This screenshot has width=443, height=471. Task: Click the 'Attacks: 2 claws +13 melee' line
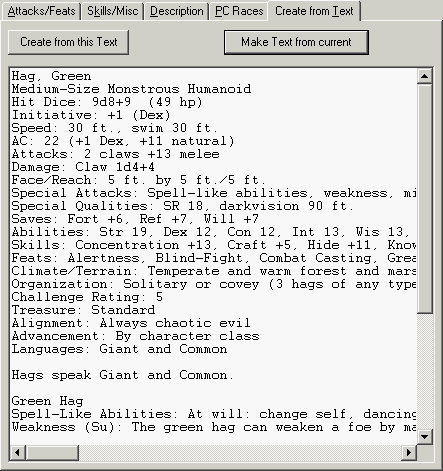(115, 154)
